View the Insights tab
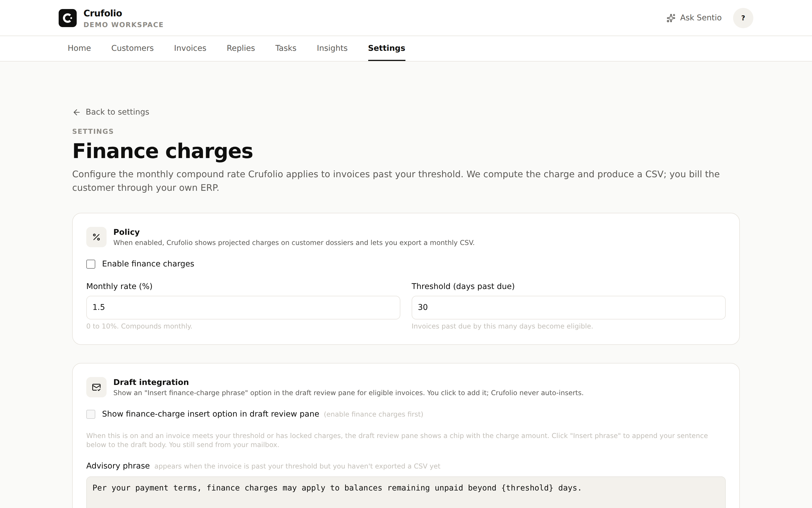 click(332, 48)
